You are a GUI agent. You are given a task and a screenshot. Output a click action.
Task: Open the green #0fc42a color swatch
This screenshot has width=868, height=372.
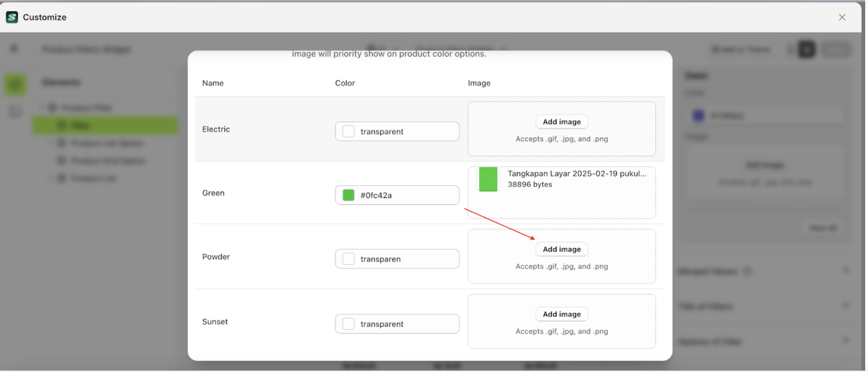tap(348, 195)
